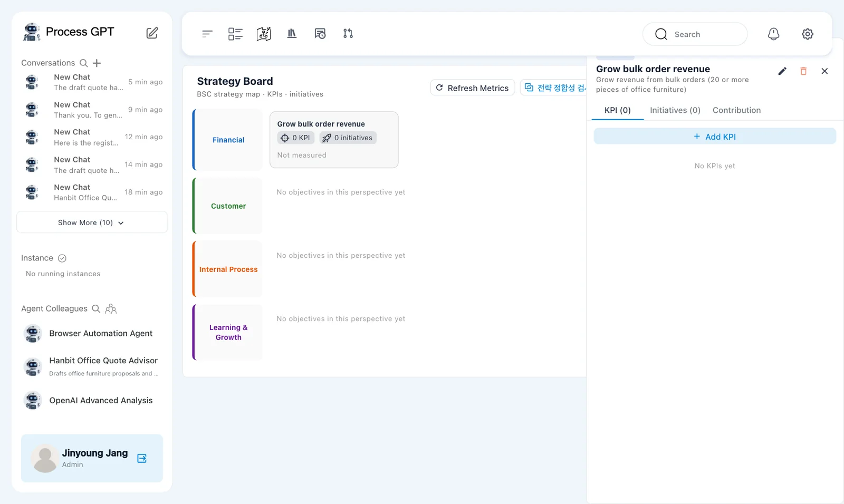Viewport: 844px width, 504px height.
Task: Open the scheduled chat history toolbar icon
Action: [320, 34]
